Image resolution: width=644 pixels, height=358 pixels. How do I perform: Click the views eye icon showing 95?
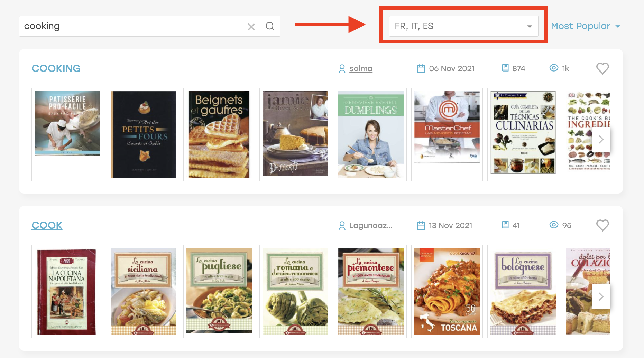coord(554,225)
